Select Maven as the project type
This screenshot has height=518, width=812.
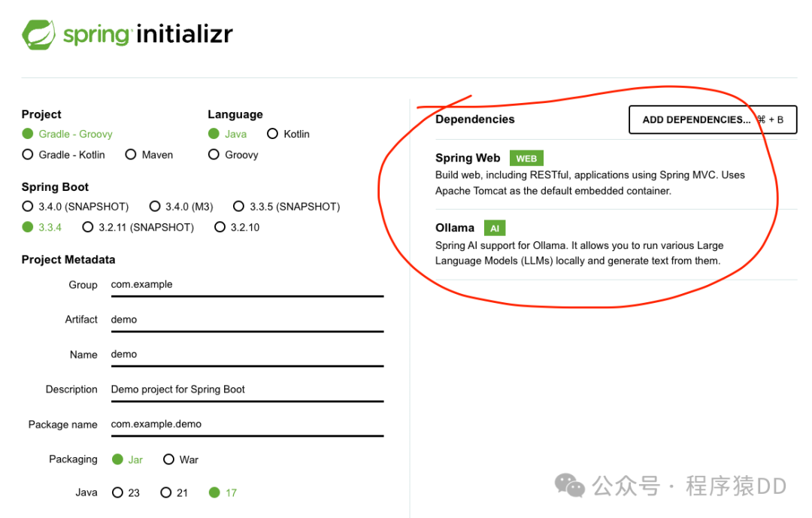point(149,155)
